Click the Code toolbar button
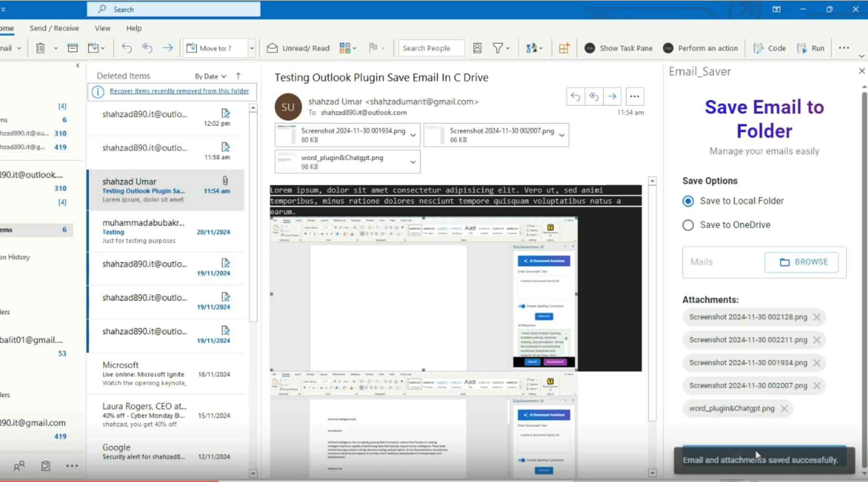This screenshot has width=868, height=482. pos(769,48)
